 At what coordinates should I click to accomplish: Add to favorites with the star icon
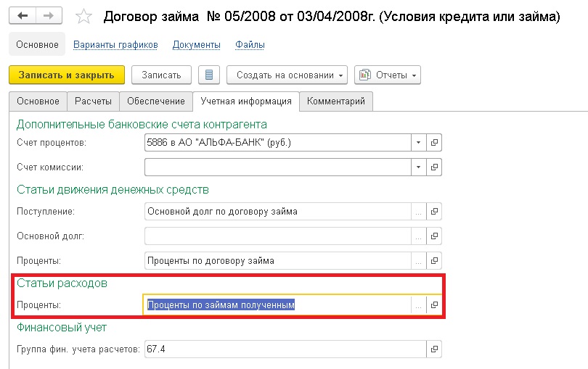click(83, 17)
